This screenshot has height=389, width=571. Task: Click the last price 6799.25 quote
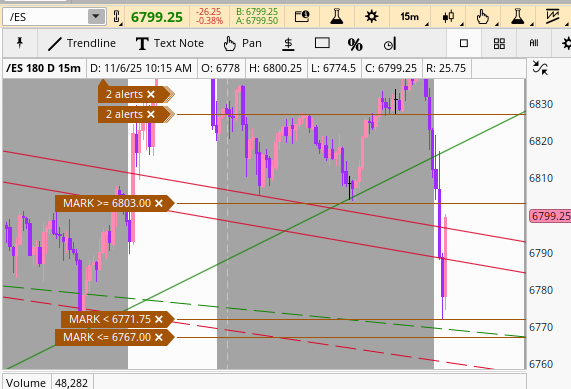click(157, 17)
